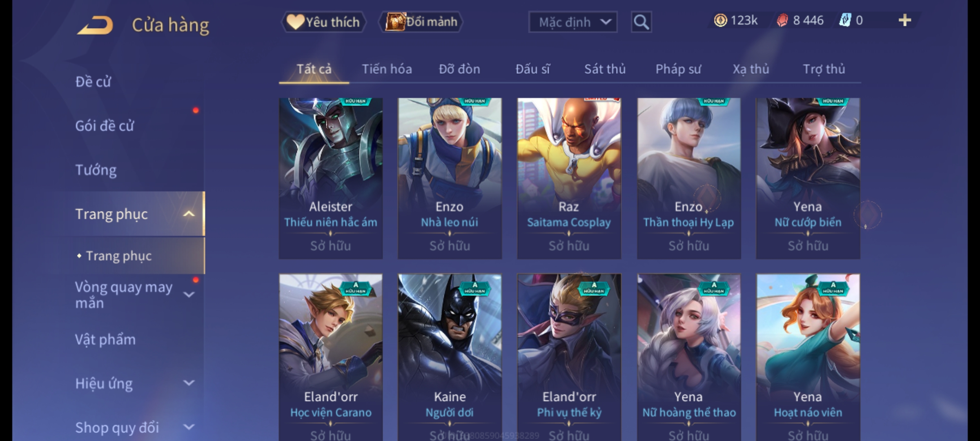Image resolution: width=980 pixels, height=441 pixels.
Task: Tap the back arrow beside Cửa hàng
Action: pyautogui.click(x=95, y=25)
